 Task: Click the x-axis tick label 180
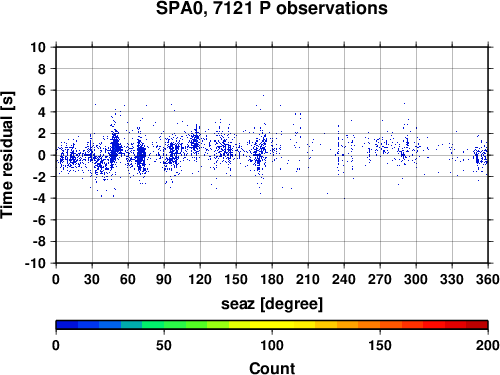pos(272,279)
